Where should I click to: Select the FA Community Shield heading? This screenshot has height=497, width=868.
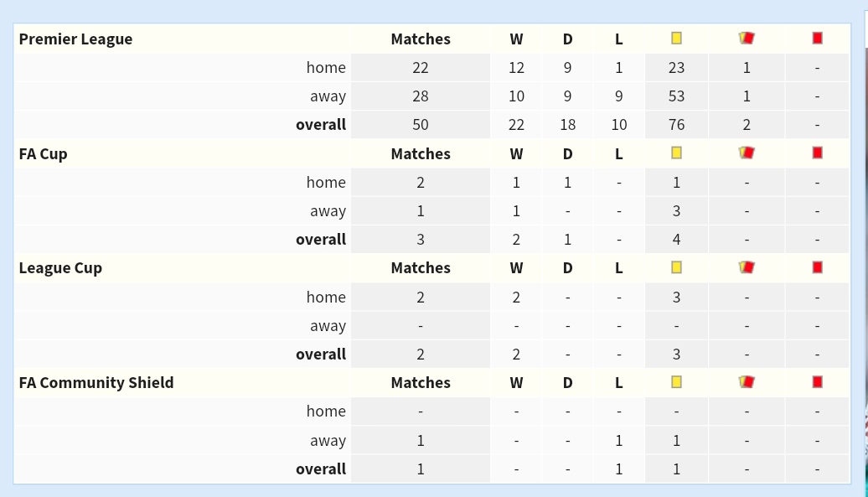coord(96,383)
